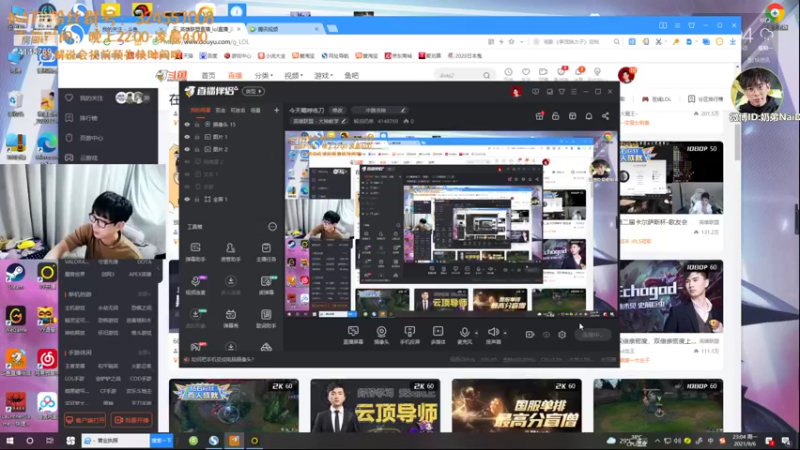The height and width of the screenshot is (450, 800).
Task: Click the unlock icon in header
Action: pyautogui.click(x=556, y=116)
